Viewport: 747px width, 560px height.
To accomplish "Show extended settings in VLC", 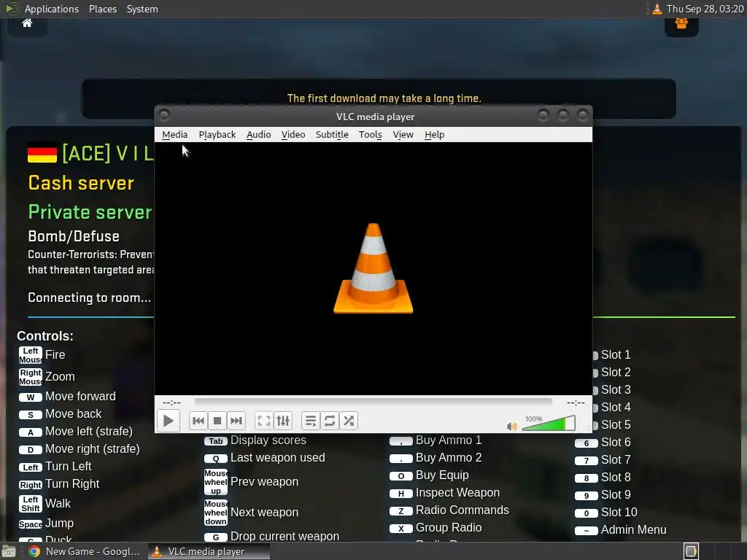I will [283, 421].
